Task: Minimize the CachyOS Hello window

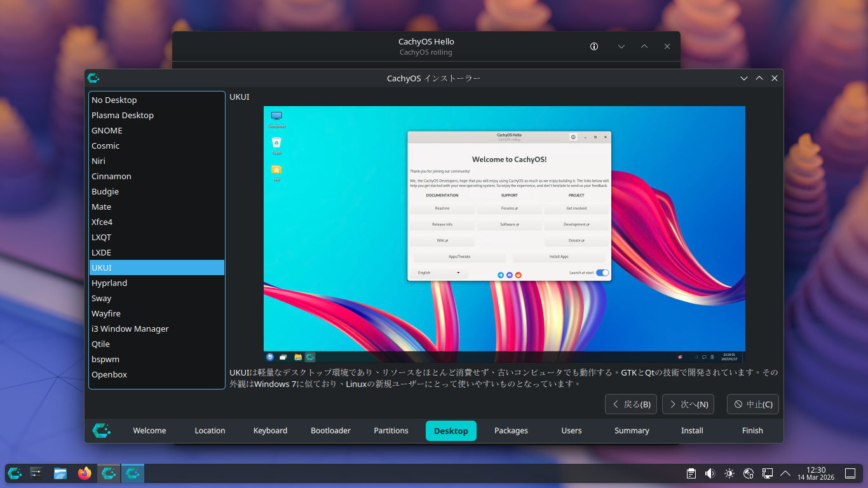Action: (x=621, y=46)
